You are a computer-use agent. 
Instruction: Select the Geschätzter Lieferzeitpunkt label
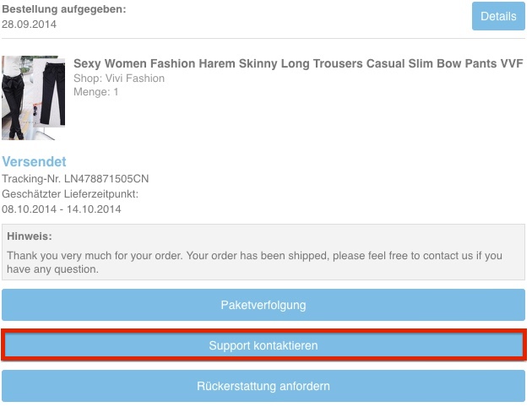coord(70,194)
